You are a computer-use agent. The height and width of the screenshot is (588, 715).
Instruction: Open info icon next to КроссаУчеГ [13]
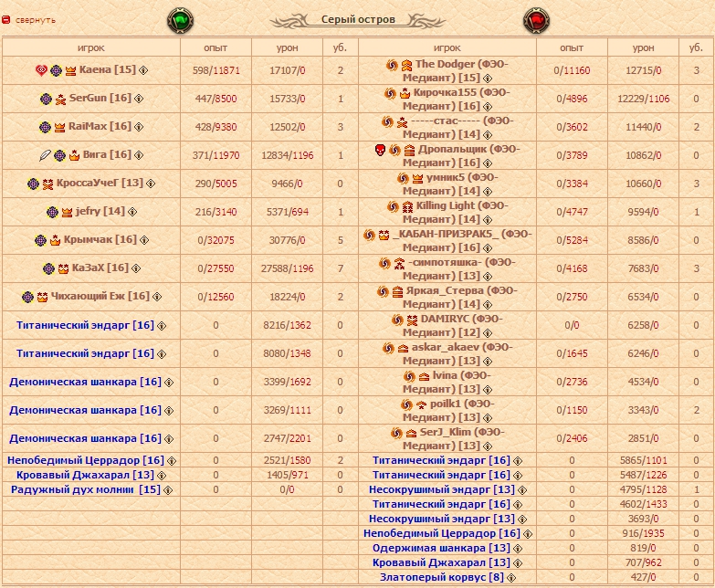tap(151, 184)
